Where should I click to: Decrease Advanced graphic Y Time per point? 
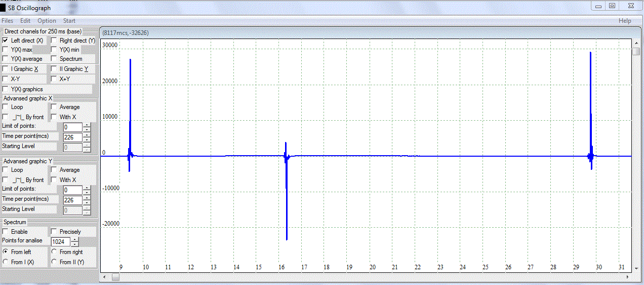click(x=87, y=203)
